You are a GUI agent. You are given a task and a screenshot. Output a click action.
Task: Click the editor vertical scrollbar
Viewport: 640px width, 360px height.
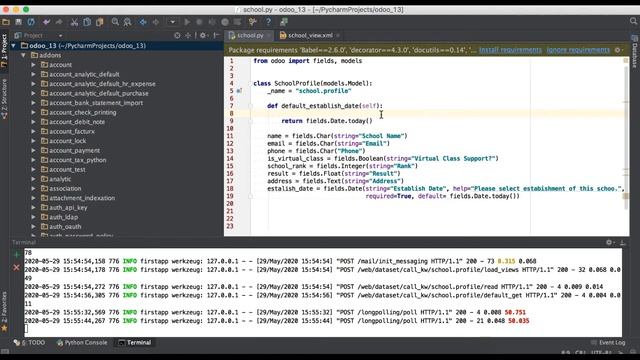(x=626, y=139)
